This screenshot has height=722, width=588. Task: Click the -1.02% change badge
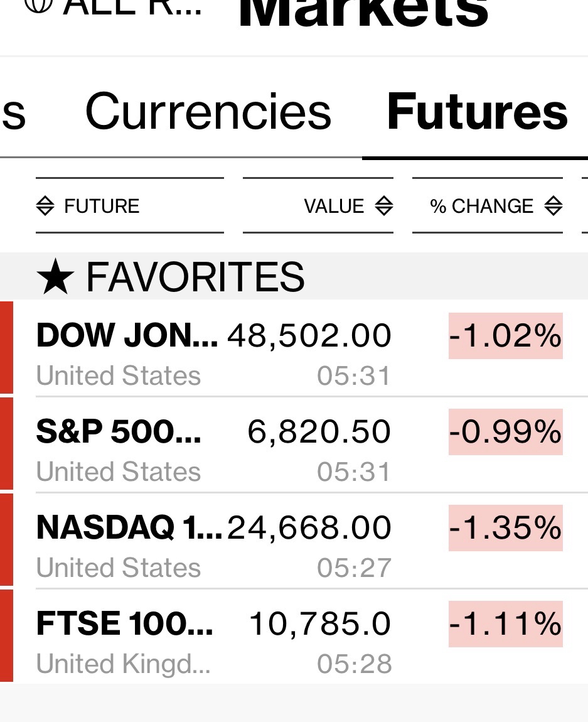(505, 336)
